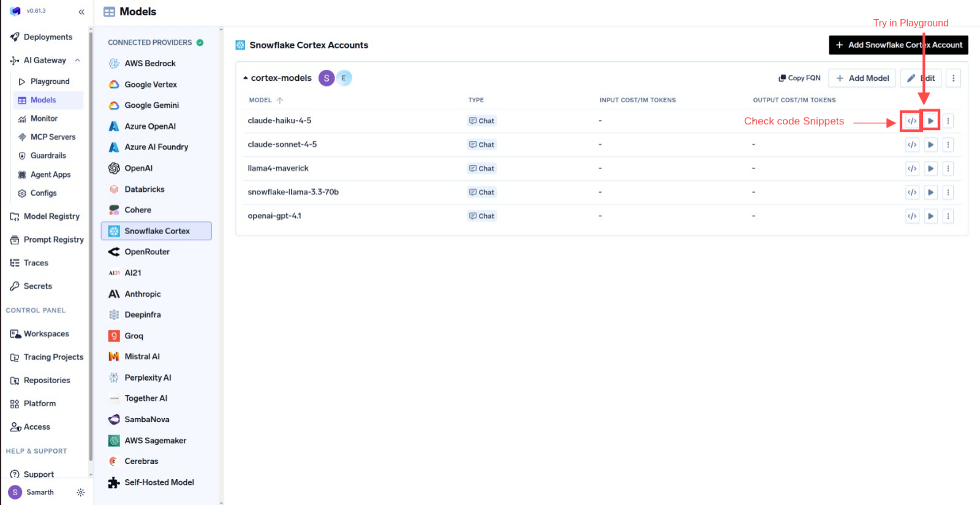This screenshot has width=980, height=505.
Task: Select the OpenAI provider
Action: coord(156,168)
